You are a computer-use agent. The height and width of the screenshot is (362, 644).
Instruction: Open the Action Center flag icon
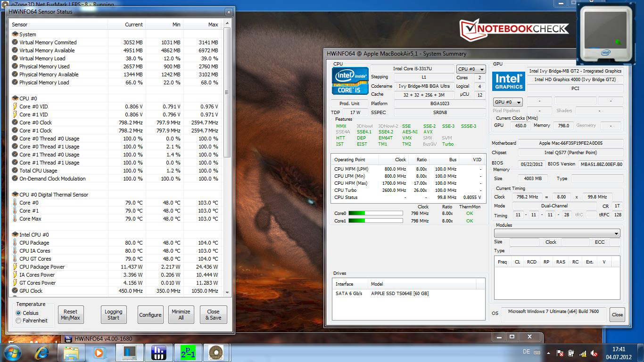561,353
